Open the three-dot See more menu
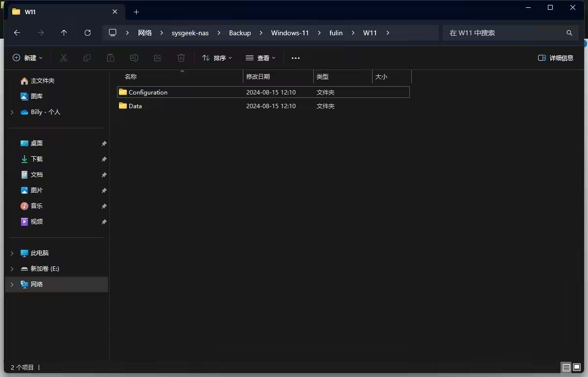 coord(295,58)
